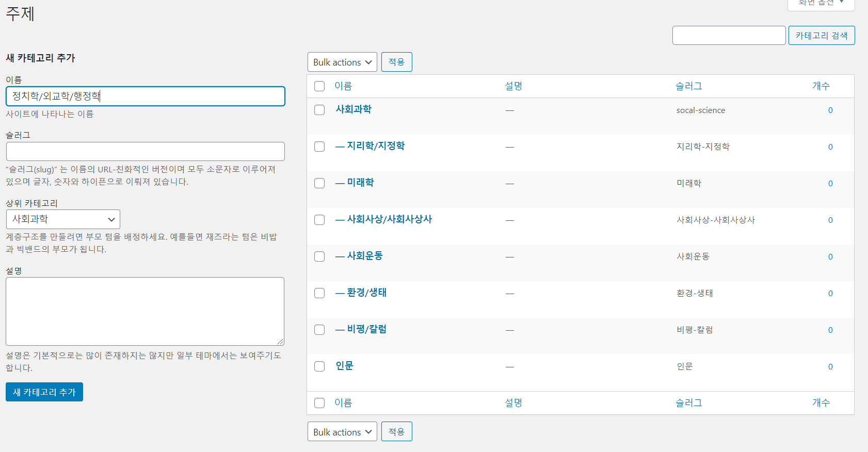868x452 pixels.
Task: Sort by 개수 column in footer
Action: point(821,403)
